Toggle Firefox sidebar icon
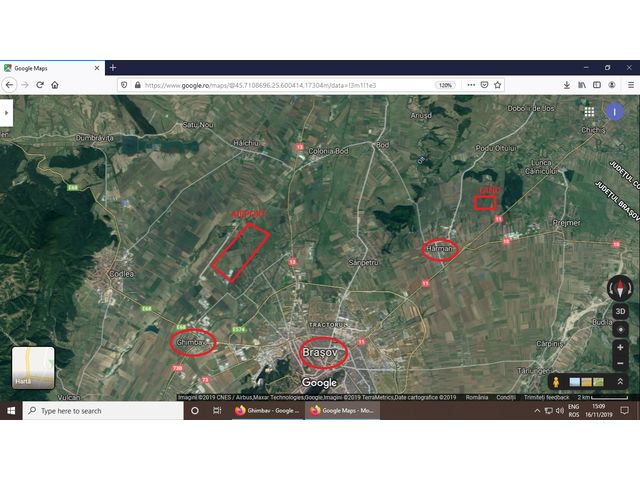Viewport: 640px width, 480px height. [597, 85]
